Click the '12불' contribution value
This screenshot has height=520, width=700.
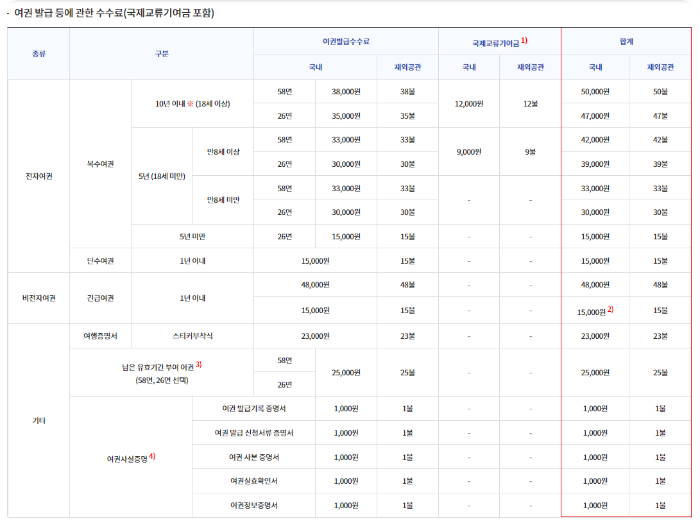click(530, 104)
